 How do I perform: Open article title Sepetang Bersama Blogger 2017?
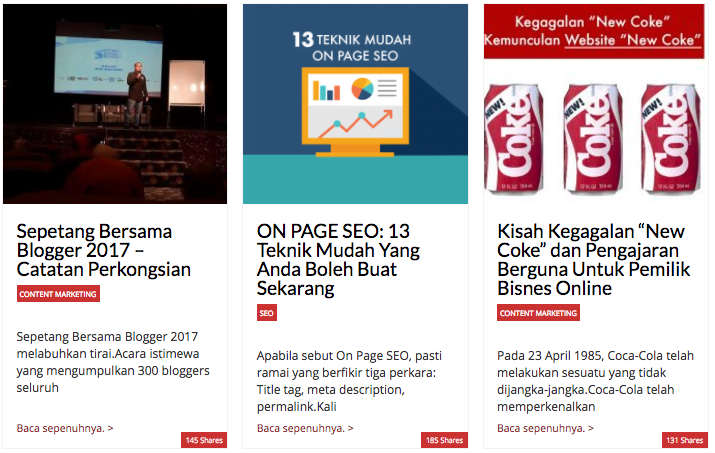coord(104,250)
